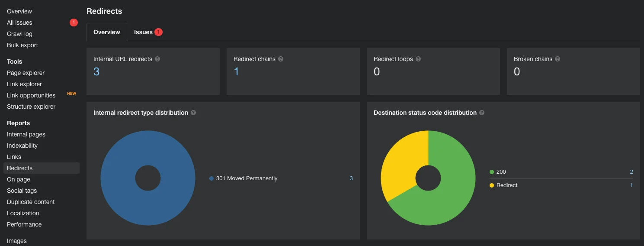
Task: Click the Redirects page heading
Action: click(104, 11)
